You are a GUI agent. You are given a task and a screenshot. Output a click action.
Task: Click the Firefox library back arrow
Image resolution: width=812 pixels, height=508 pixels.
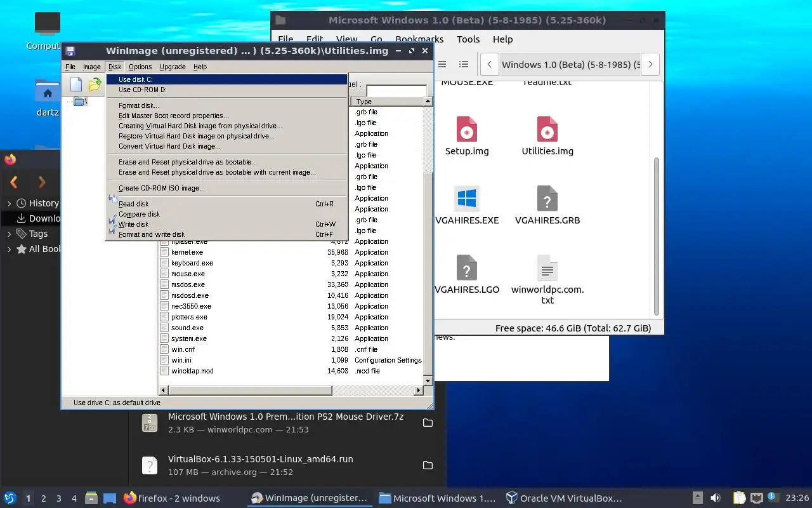click(14, 182)
